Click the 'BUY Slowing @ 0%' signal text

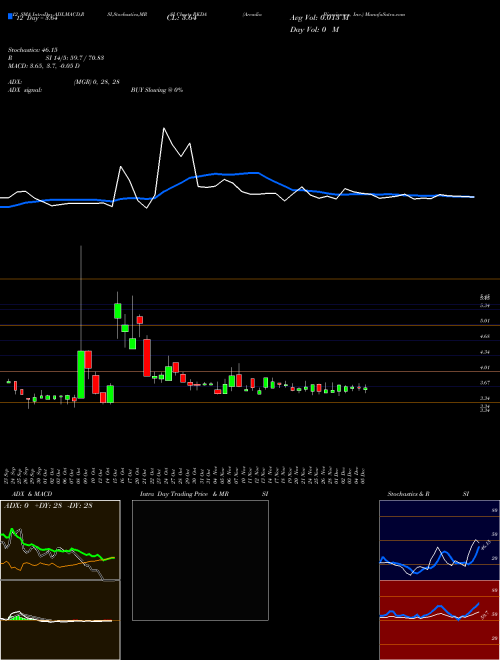click(157, 90)
